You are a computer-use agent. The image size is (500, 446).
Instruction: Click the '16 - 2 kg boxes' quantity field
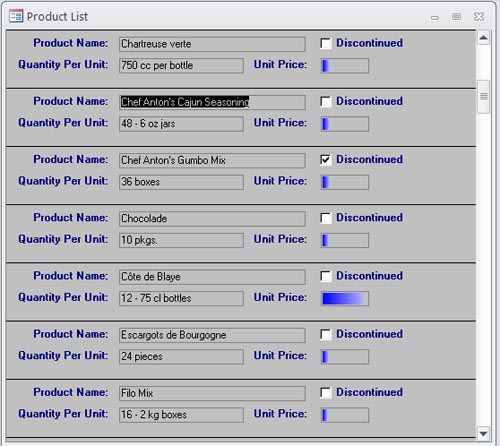tap(181, 415)
